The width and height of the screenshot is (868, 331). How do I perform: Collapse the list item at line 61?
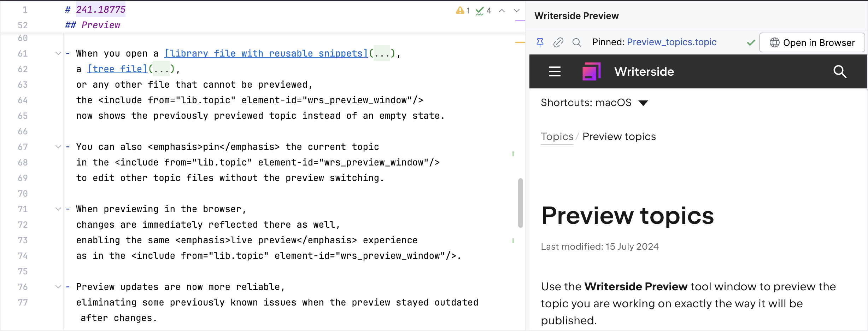coord(58,53)
